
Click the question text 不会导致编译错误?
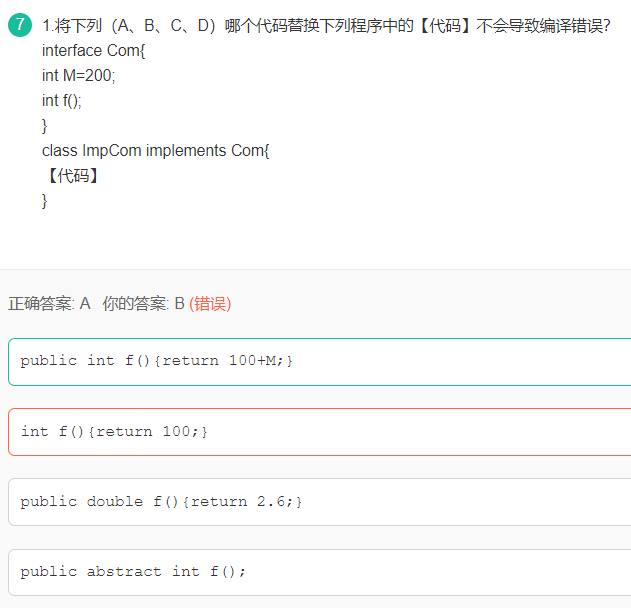pyautogui.click(x=543, y=26)
